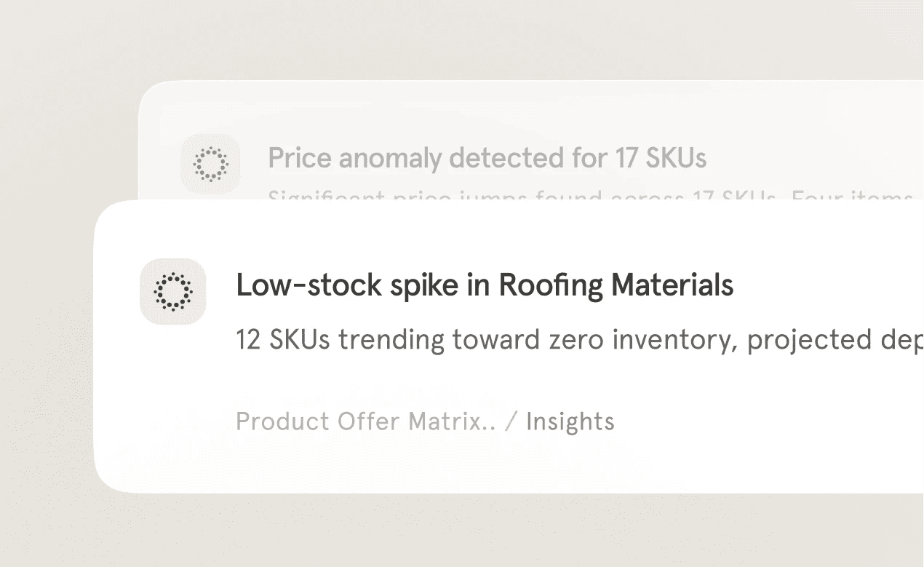Viewport: 924px width, 567px height.
Task: Click the dotted-circle icon beside Price anomaly
Action: (210, 163)
